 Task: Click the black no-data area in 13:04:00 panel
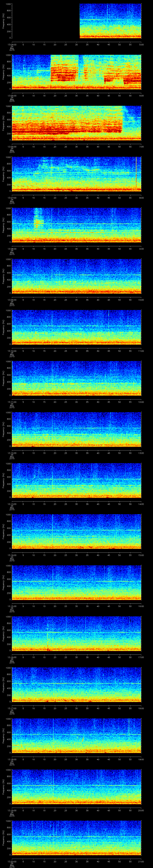[x=46, y=21]
